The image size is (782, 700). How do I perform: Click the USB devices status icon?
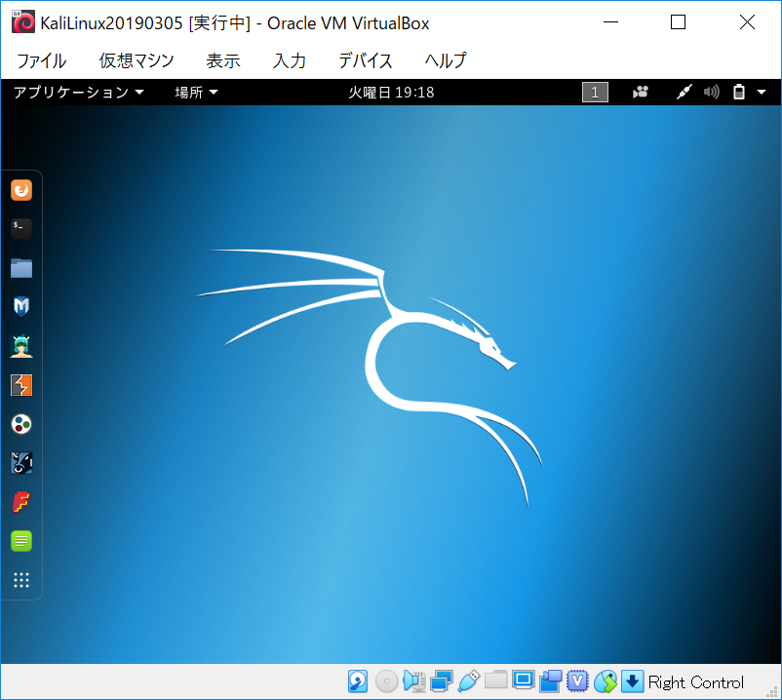468,681
